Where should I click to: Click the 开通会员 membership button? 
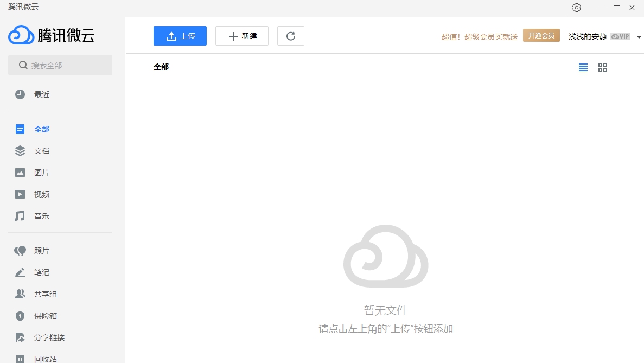click(x=541, y=35)
